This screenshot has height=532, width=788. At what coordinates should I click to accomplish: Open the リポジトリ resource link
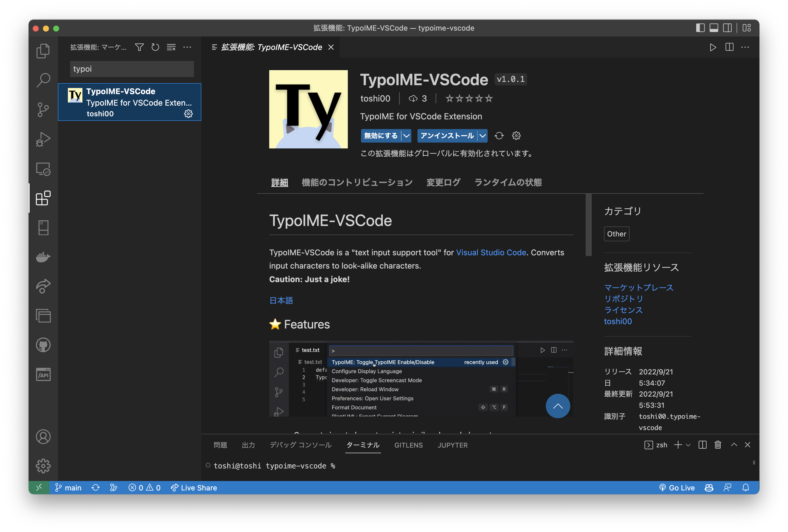(624, 299)
